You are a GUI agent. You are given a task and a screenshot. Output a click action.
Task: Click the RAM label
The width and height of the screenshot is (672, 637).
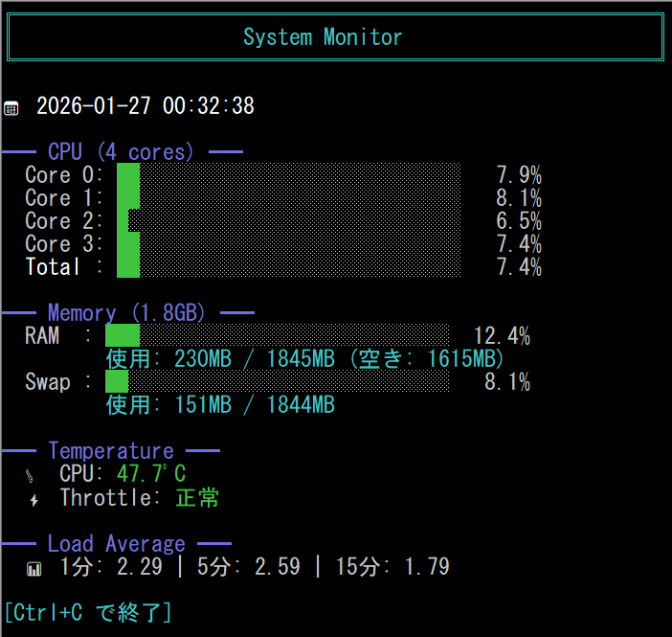57,336
